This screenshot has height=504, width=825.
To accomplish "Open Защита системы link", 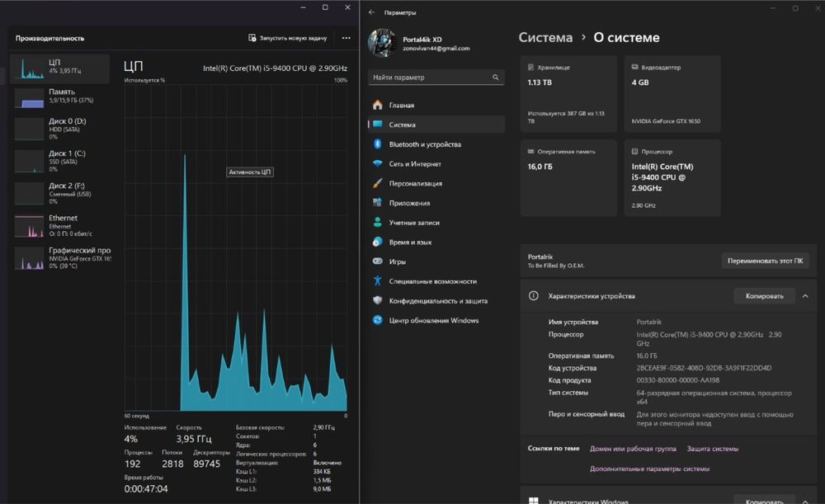I will 713,449.
